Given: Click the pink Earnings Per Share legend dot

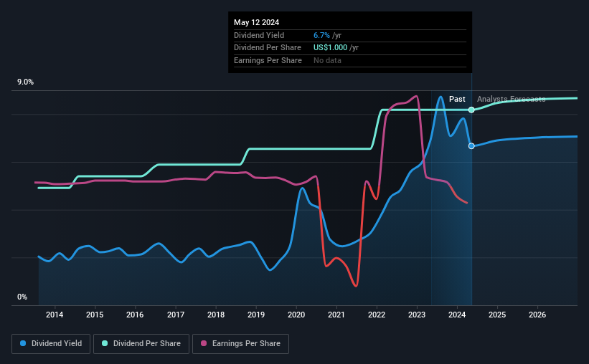Looking at the screenshot, I should (204, 343).
